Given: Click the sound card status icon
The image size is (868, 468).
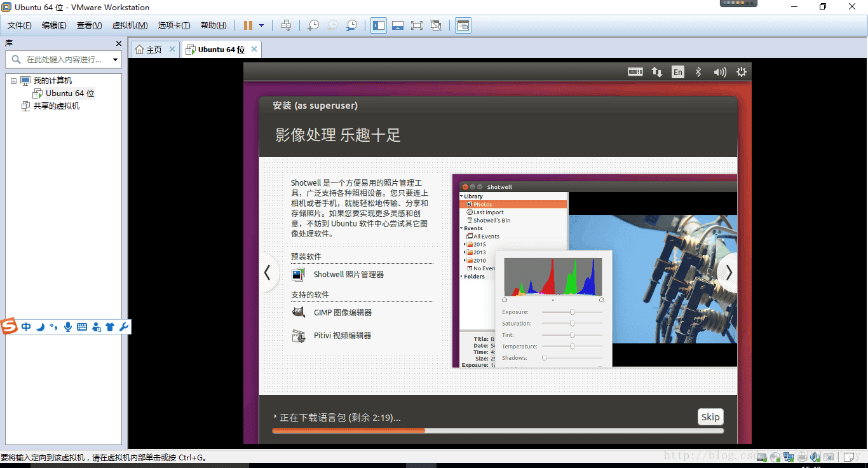Looking at the screenshot, I should pyautogui.click(x=815, y=457).
